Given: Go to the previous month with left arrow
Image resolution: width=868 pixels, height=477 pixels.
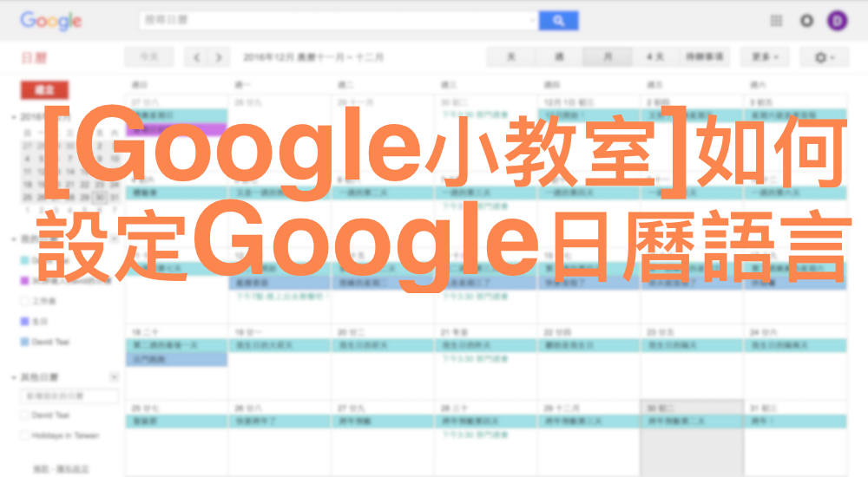Looking at the screenshot, I should (196, 57).
